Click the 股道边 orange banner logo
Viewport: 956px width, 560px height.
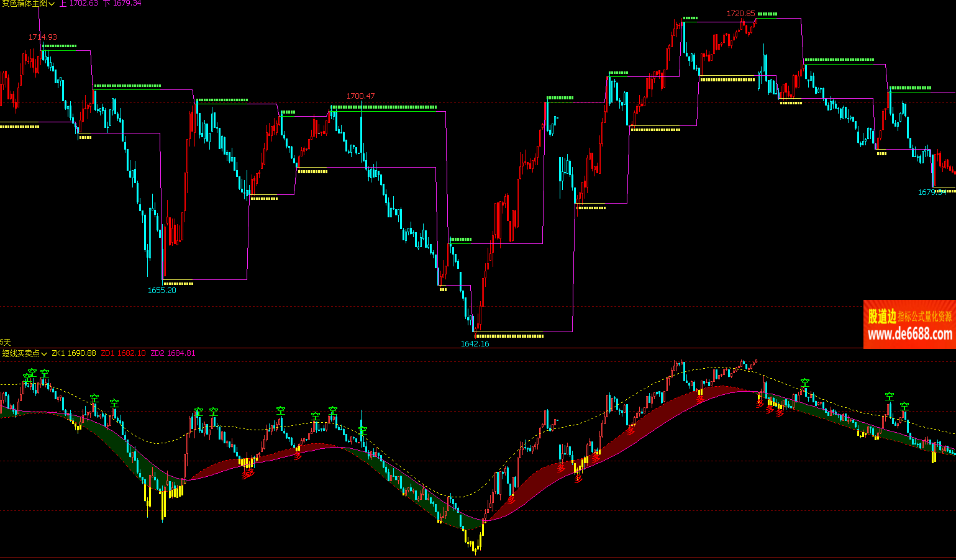881,317
